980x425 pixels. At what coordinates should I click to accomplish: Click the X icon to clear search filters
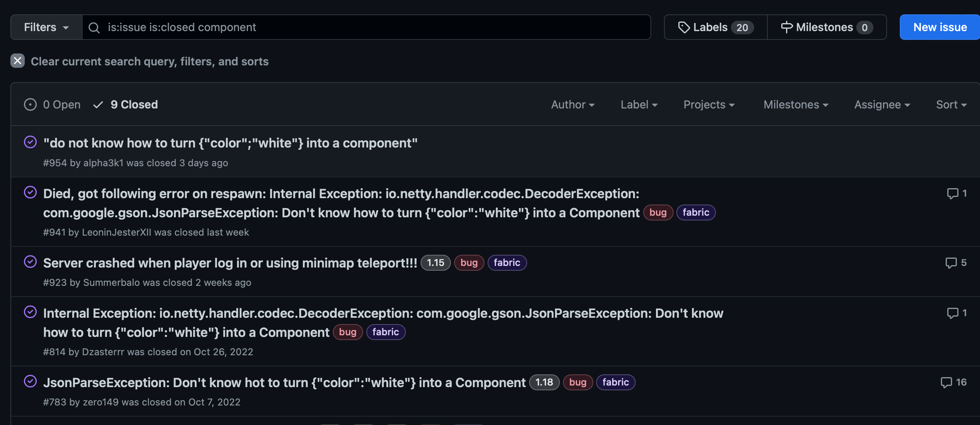pos(17,61)
